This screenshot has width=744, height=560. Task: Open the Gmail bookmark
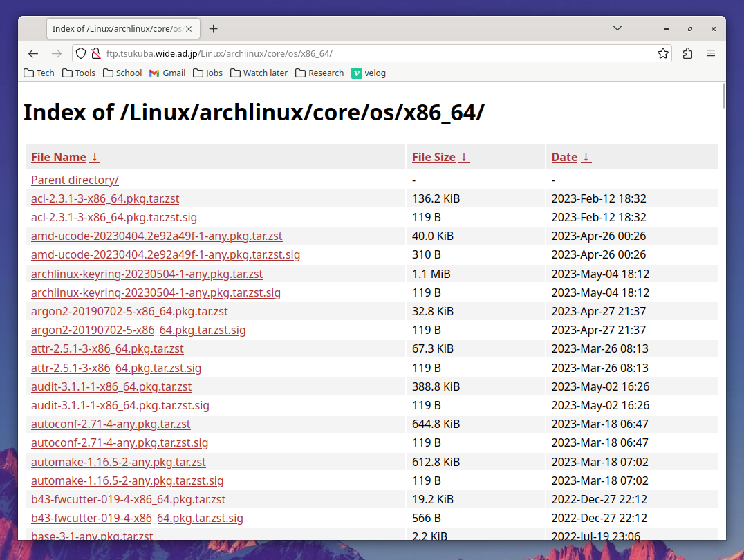[167, 73]
